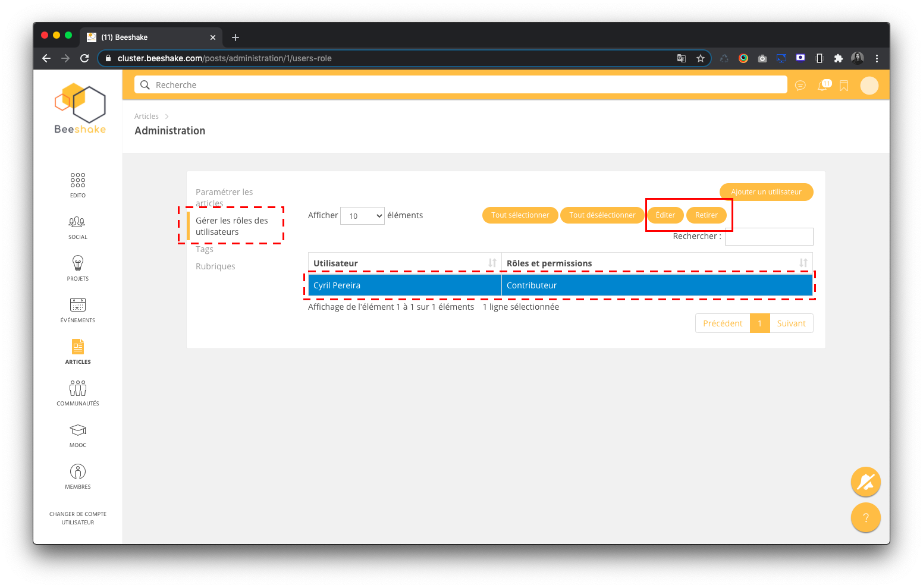This screenshot has height=588, width=923.
Task: Open the help question mark button
Action: 866,518
